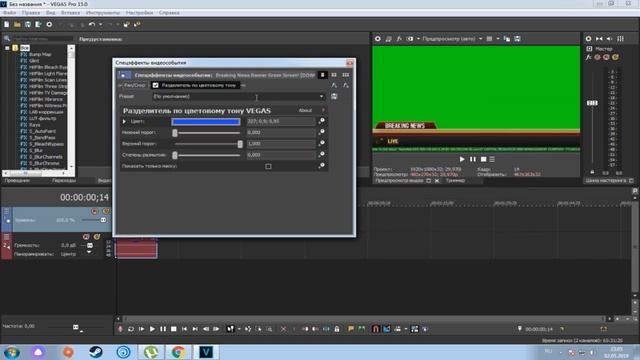Viewport: 640px width, 360px height.
Task: Open project properties gear icon in toolbar
Action: (x=49, y=24)
